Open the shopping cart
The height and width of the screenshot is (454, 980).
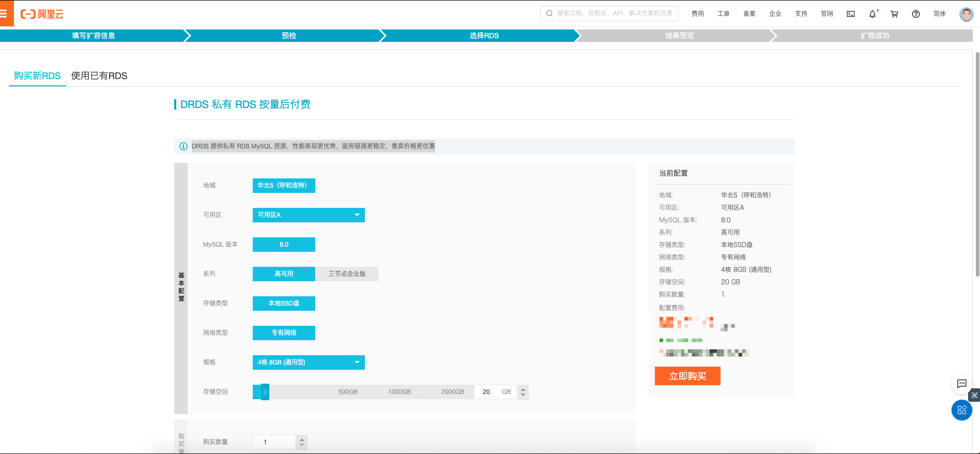894,14
